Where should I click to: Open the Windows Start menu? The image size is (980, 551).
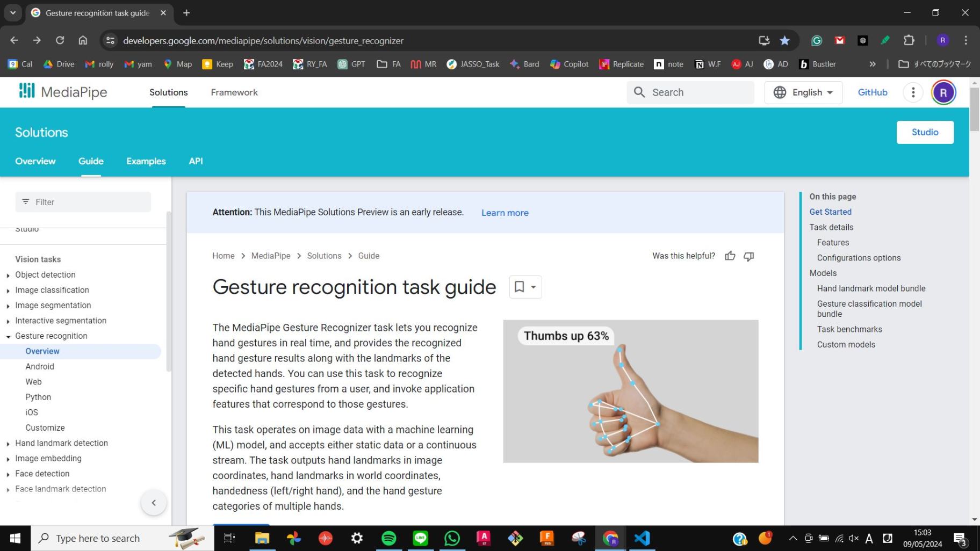[x=15, y=538]
